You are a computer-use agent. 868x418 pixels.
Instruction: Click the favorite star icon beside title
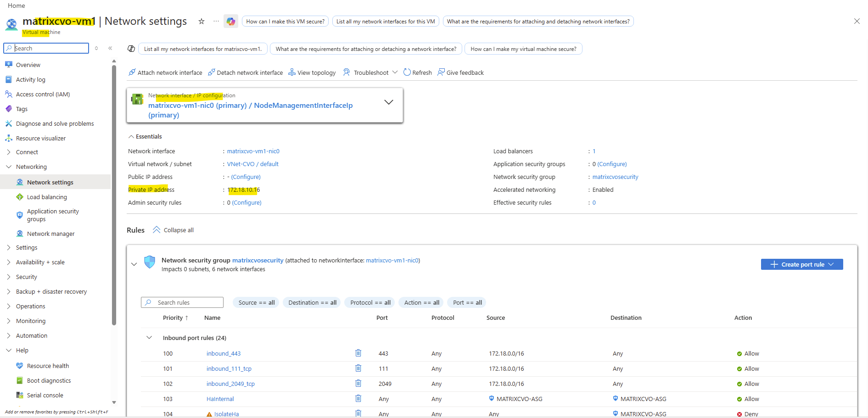[x=201, y=21]
